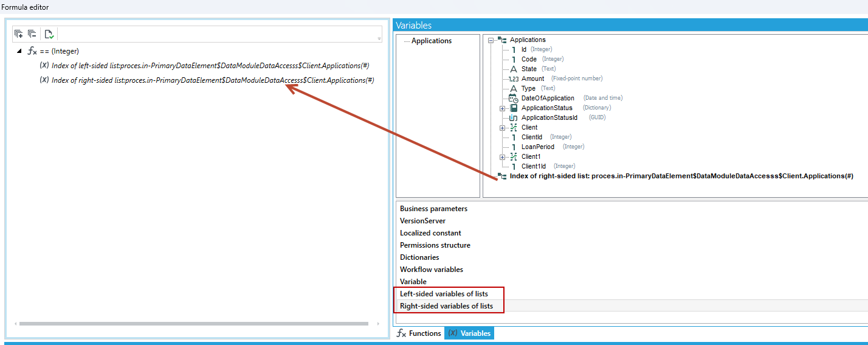The height and width of the screenshot is (345, 868).
Task: Collapse the Applications tree node
Action: coord(491,40)
